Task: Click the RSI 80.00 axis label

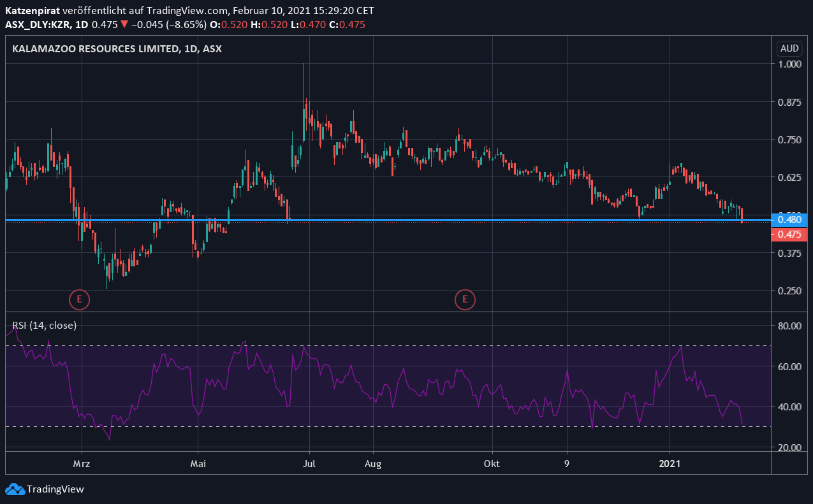Action: click(x=789, y=326)
